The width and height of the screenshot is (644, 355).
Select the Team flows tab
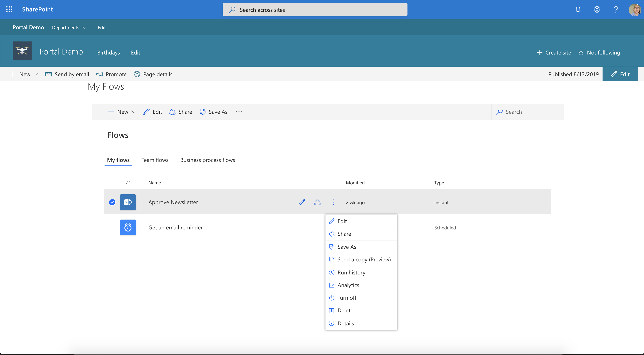(x=155, y=160)
